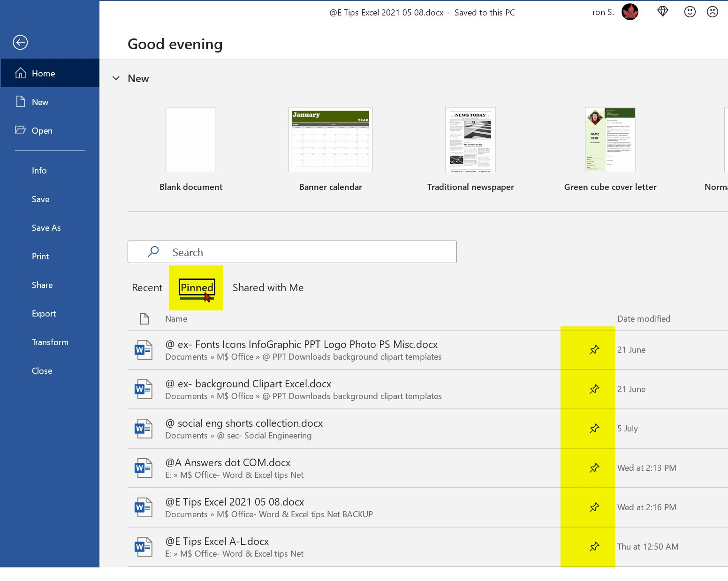
Task: Unpin @A Answers dot COM document
Action: 594,468
